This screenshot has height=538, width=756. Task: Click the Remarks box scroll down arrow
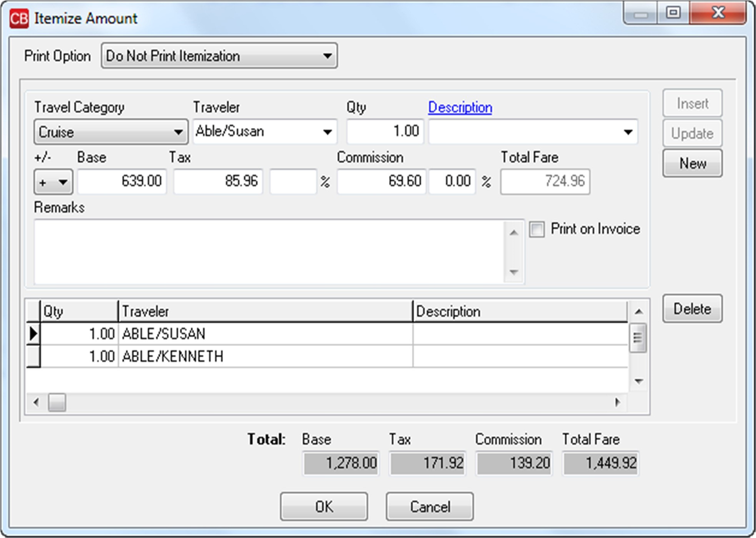(514, 272)
